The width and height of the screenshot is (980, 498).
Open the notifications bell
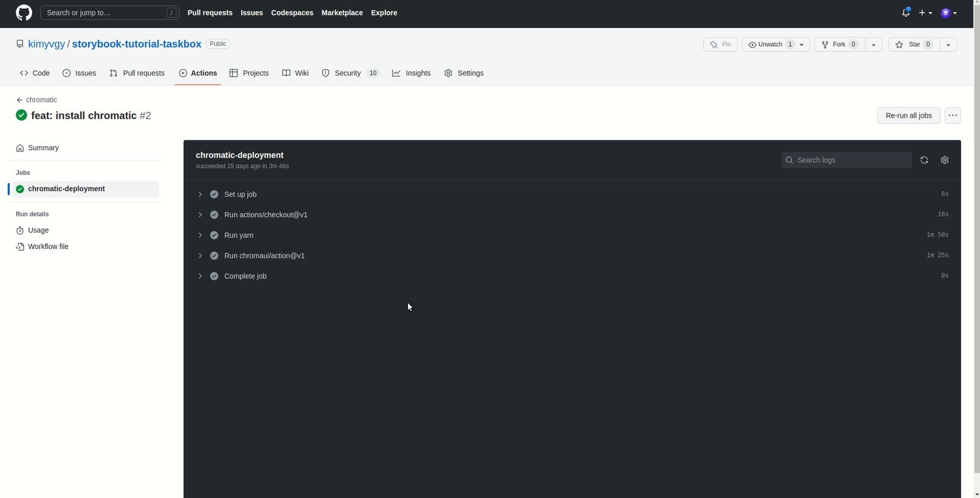tap(906, 12)
